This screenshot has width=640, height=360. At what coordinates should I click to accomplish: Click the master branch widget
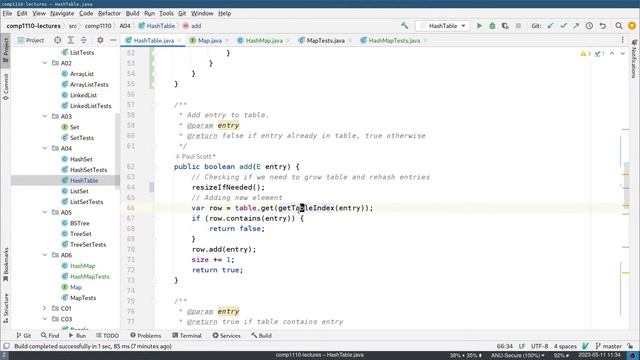coord(609,346)
